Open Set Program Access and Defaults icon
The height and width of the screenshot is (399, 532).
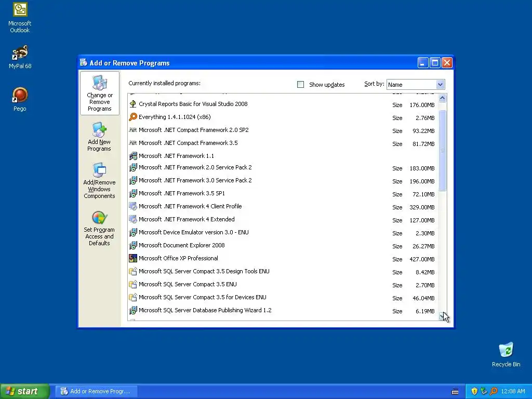(99, 229)
